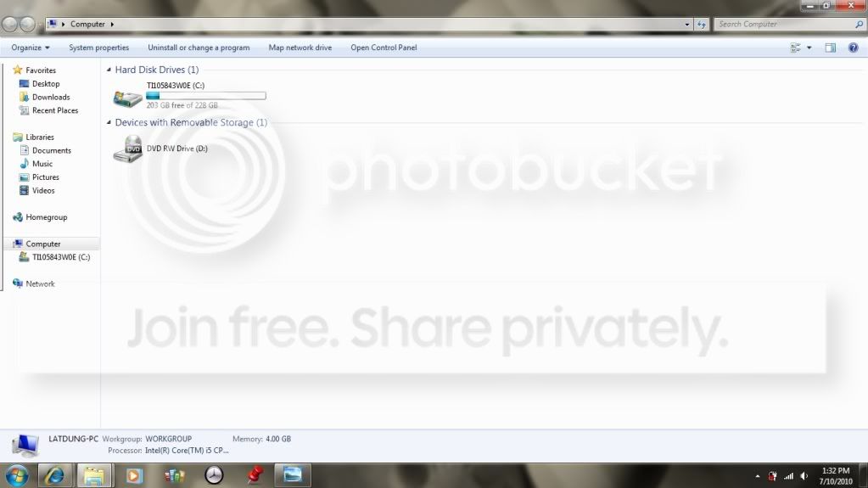Click the computer icon in address bar
Screen dimensions: 868x488
point(52,24)
